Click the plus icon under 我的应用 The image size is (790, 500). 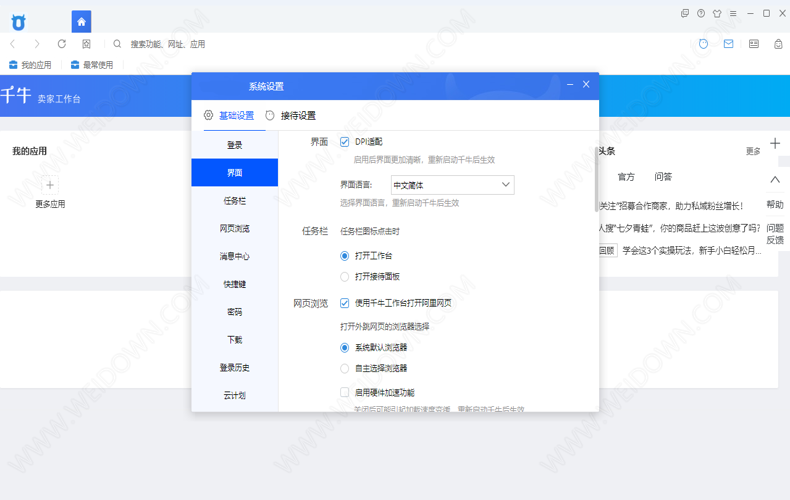[x=50, y=185]
